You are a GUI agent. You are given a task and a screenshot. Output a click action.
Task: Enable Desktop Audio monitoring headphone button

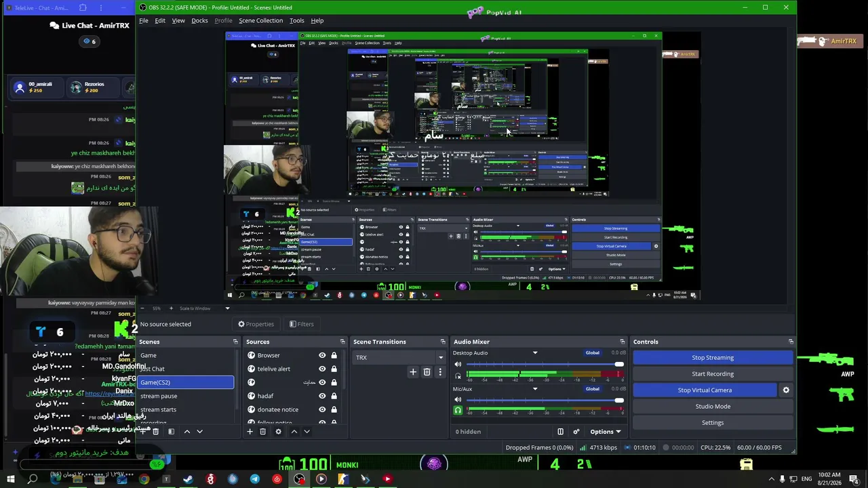tap(458, 375)
